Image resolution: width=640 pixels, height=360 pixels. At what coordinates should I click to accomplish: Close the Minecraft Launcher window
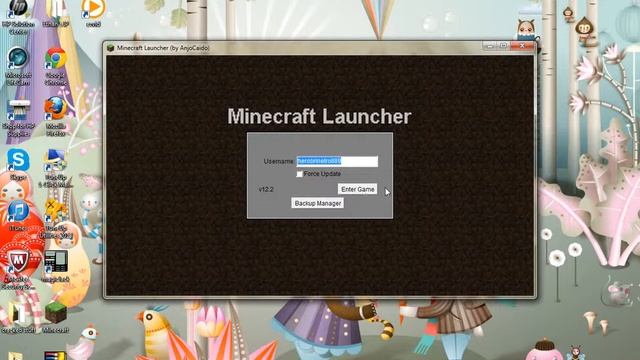coord(522,46)
